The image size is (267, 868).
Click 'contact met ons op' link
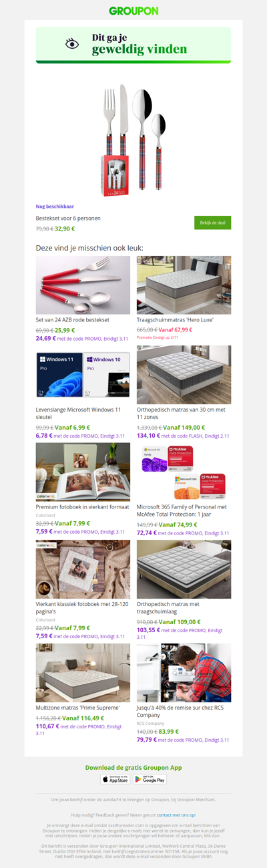click(176, 815)
